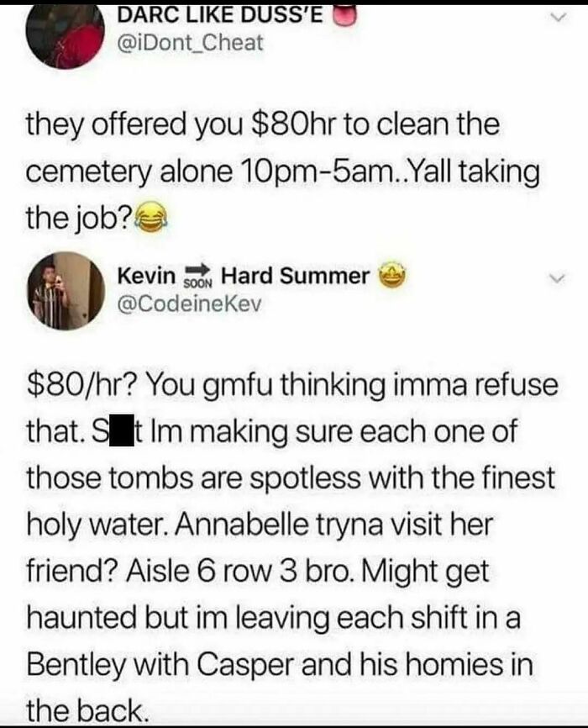Click the Kevin display name

tap(146, 276)
